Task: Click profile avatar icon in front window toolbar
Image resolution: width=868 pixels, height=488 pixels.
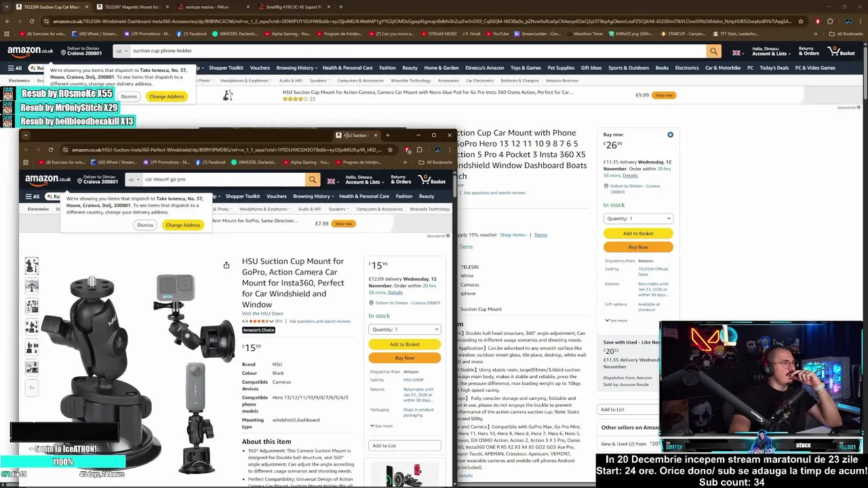Action: click(x=437, y=150)
